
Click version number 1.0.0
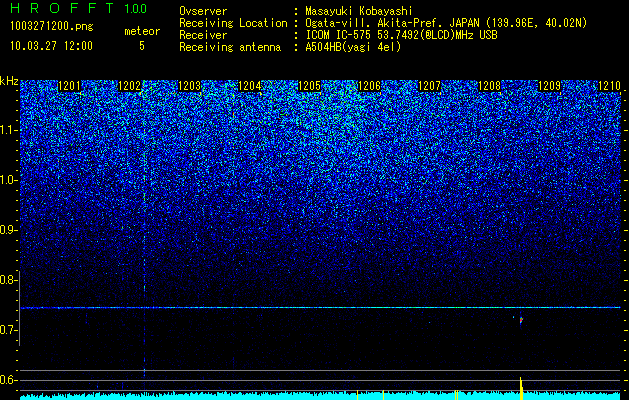[x=135, y=8]
